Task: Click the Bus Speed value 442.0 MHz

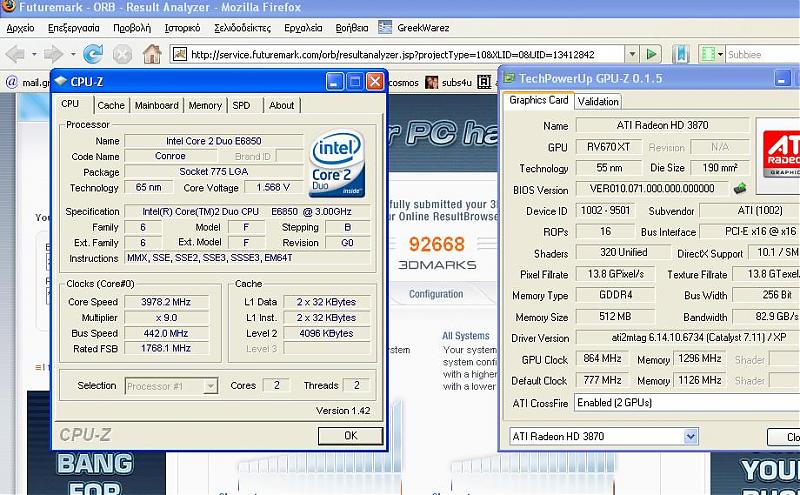Action: pyautogui.click(x=166, y=333)
